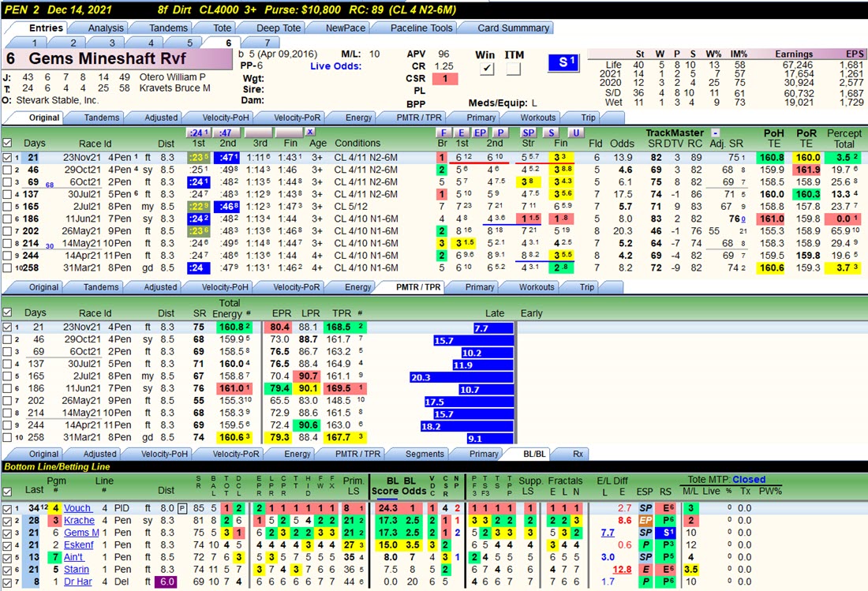Click the small x button beside Age
Image resolution: width=868 pixels, height=591 pixels.
point(311,132)
